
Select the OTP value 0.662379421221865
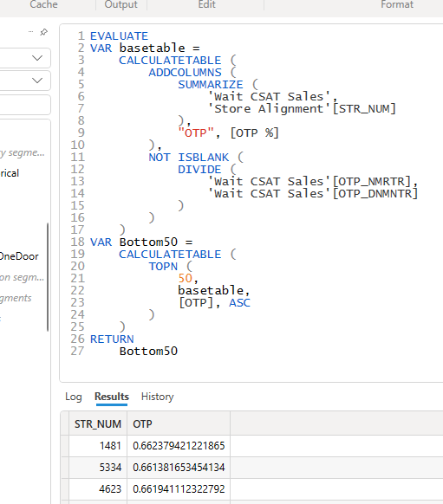pos(179,446)
